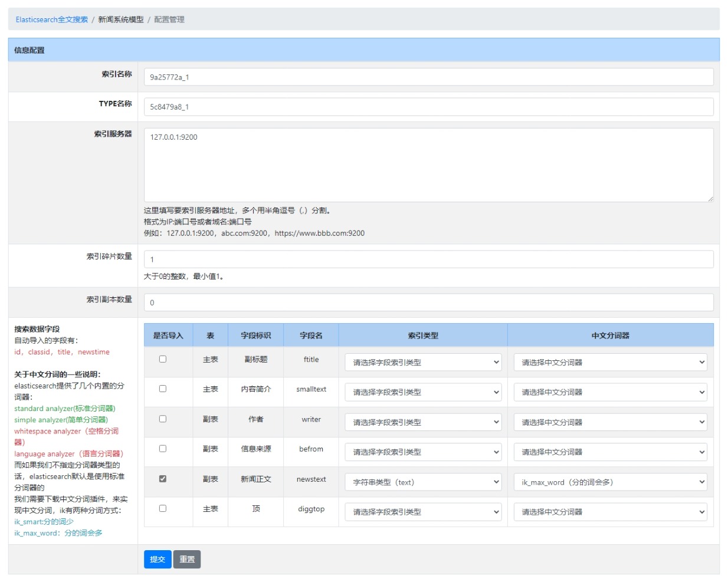Select Chinese analyzer for writer row
Viewport: 728px width, 582px height.
(x=611, y=422)
